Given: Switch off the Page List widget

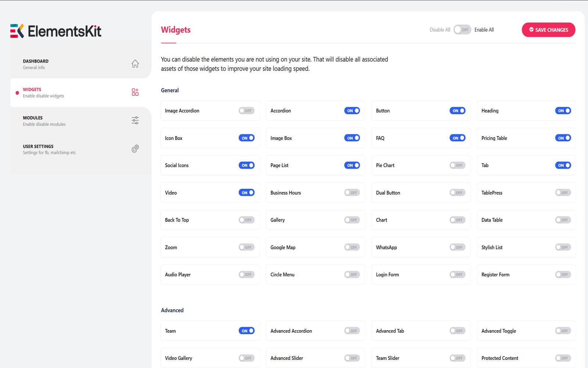Looking at the screenshot, I should (352, 165).
